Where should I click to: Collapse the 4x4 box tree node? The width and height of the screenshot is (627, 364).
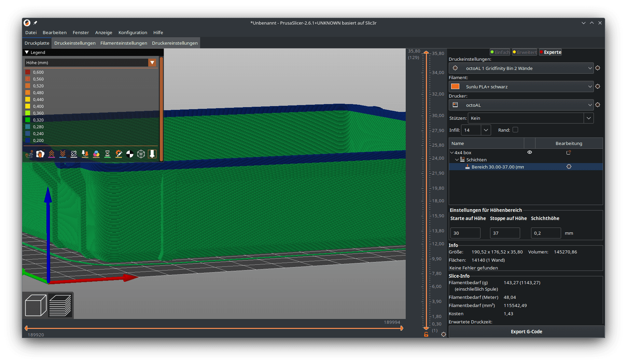tap(452, 152)
